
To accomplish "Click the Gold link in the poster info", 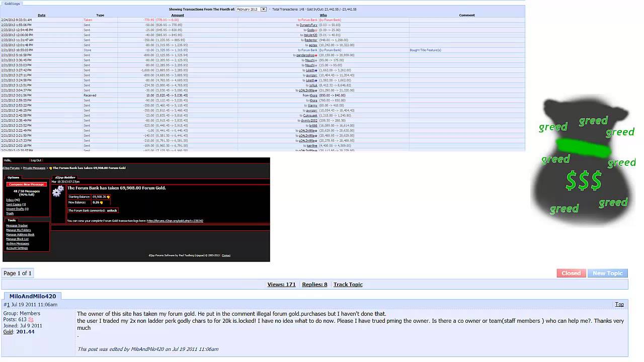I will (x=8, y=332).
